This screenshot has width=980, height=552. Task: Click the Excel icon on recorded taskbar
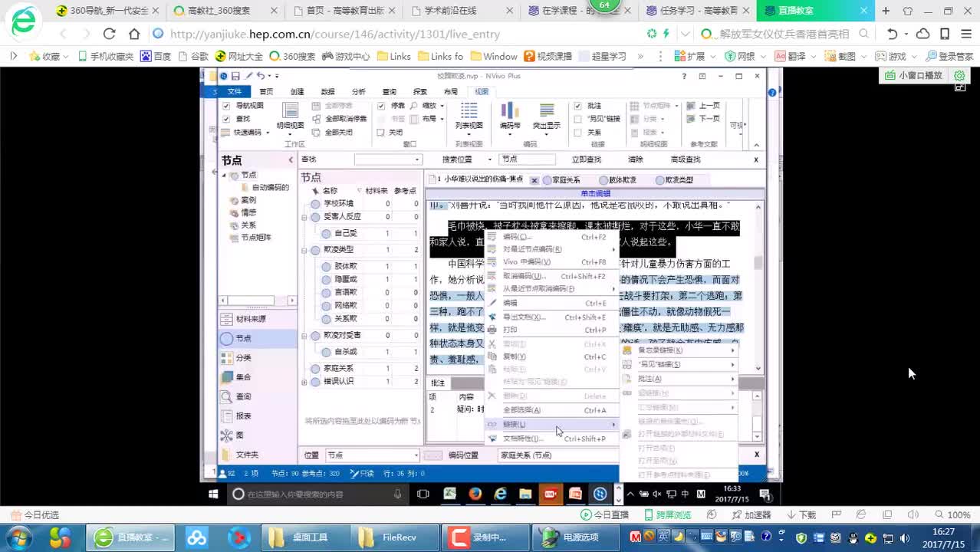click(449, 494)
